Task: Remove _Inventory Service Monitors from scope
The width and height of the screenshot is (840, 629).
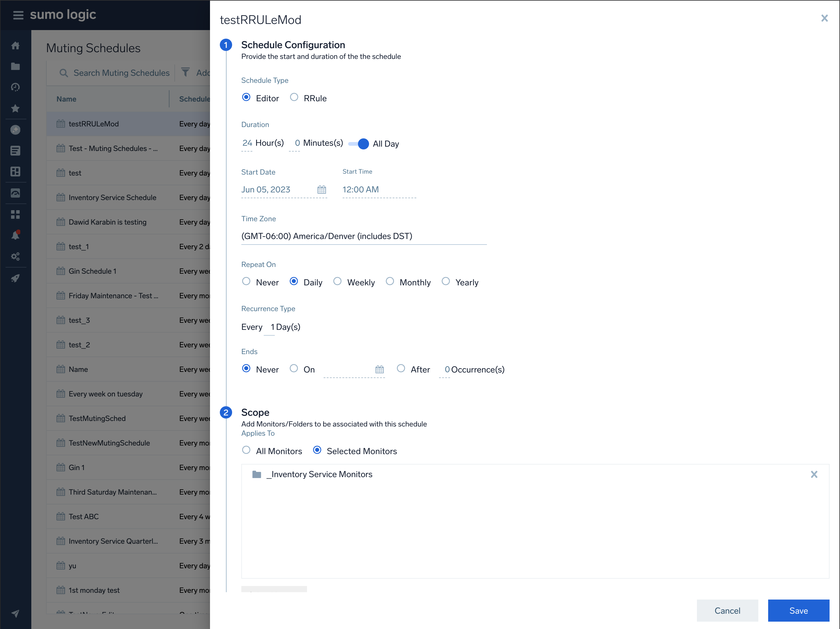Action: pos(814,474)
